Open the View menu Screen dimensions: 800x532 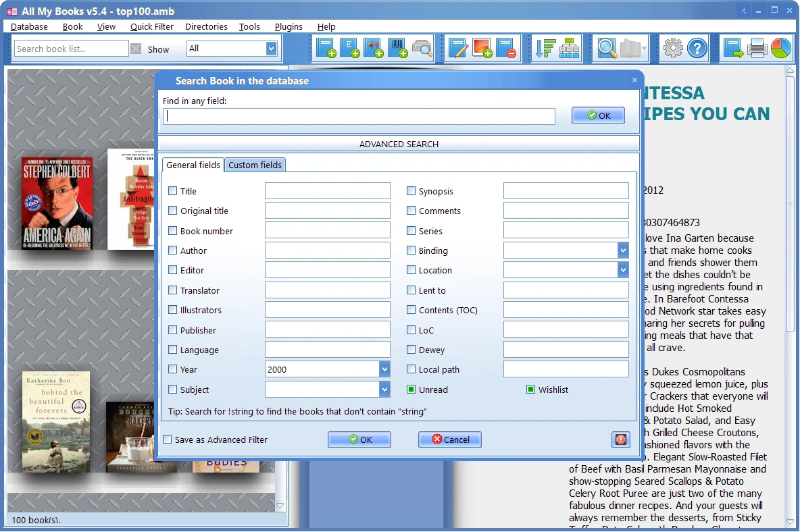106,26
